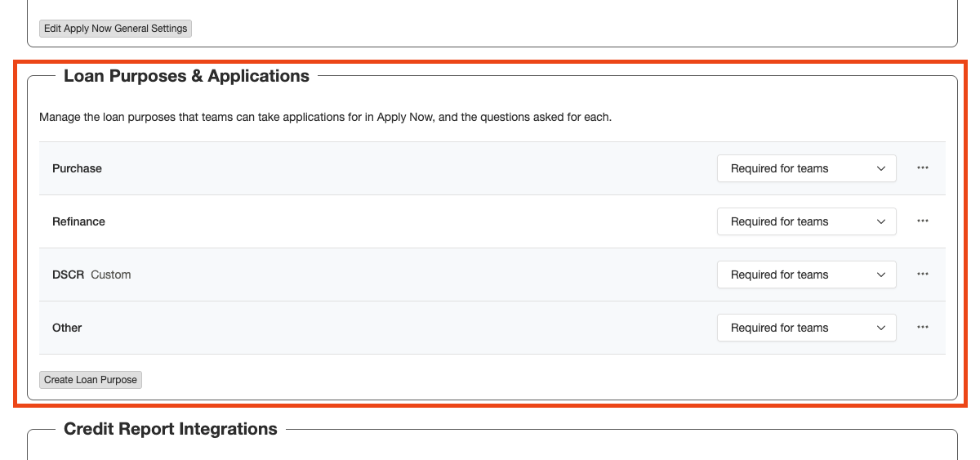This screenshot has height=460, width=980.
Task: Click the Credit Report Integrations heading
Action: pos(170,430)
